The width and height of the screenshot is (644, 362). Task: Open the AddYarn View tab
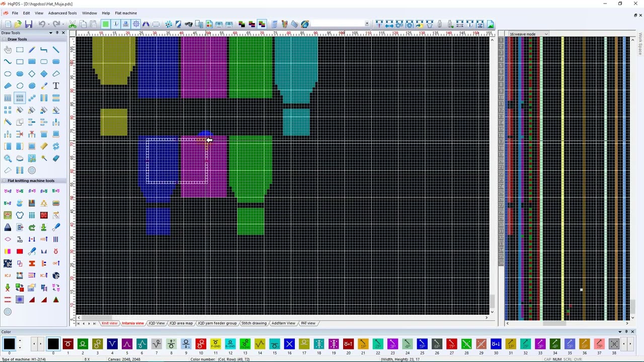click(283, 323)
